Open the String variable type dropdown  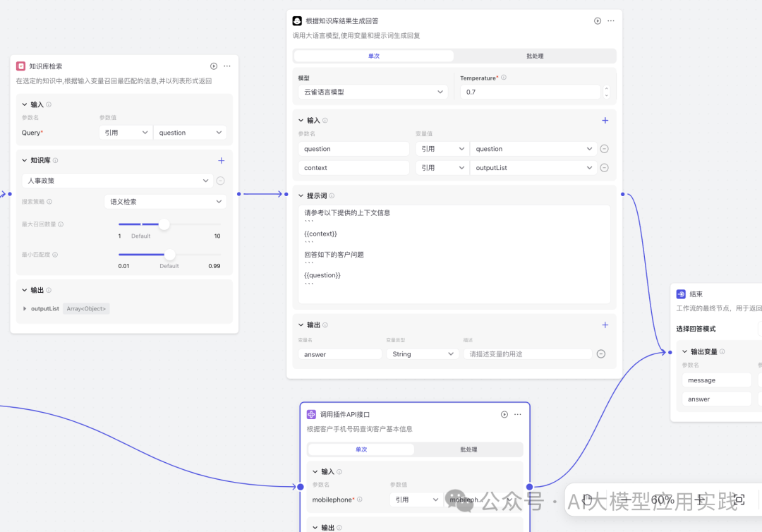(423, 354)
